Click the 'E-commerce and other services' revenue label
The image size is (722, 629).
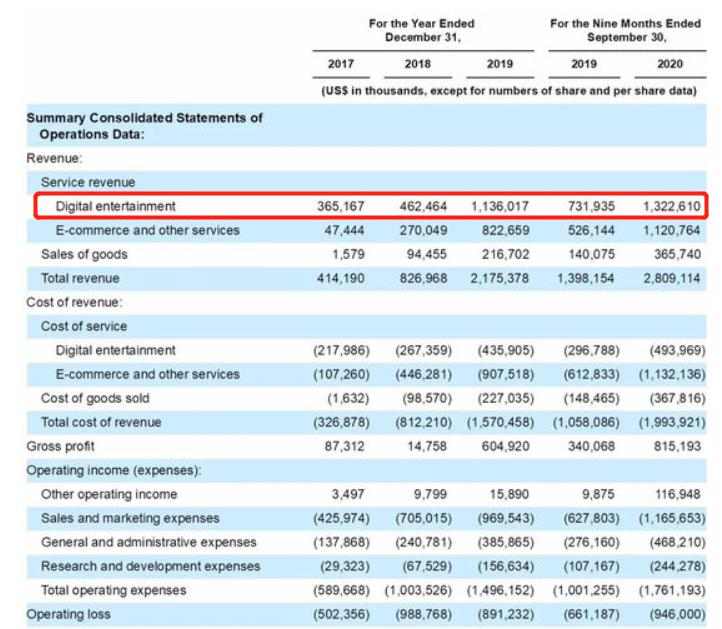147,230
